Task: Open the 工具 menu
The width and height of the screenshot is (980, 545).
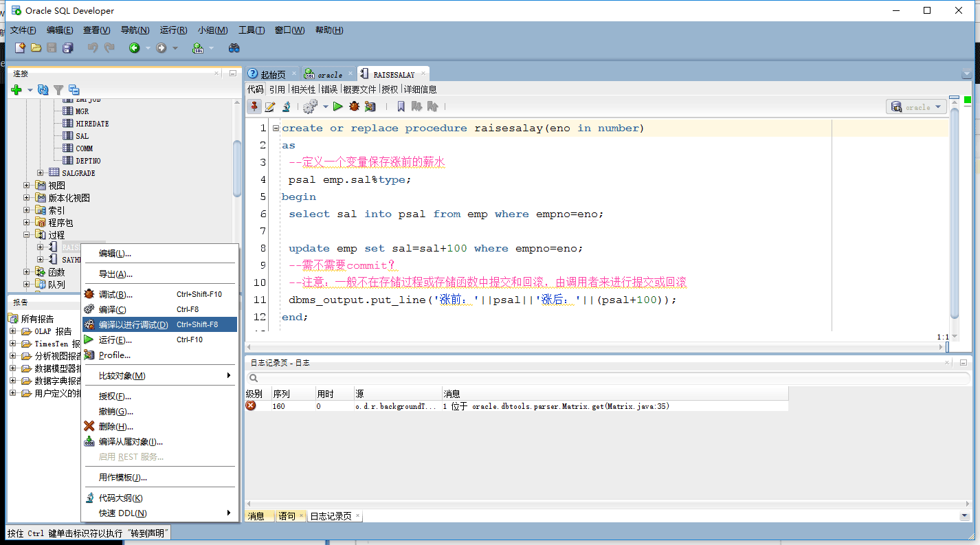Action: [251, 30]
